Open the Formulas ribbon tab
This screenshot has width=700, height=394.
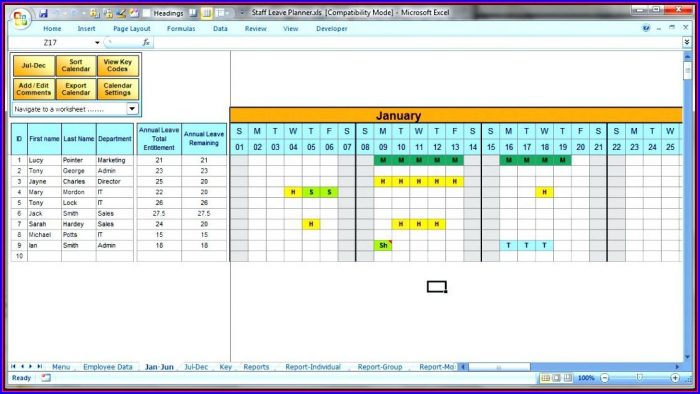181,29
